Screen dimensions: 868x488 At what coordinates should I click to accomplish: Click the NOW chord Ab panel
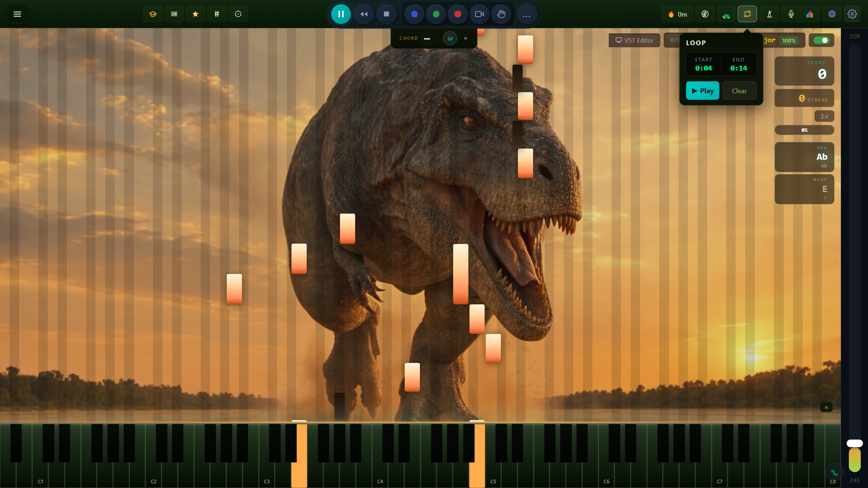pyautogui.click(x=804, y=157)
